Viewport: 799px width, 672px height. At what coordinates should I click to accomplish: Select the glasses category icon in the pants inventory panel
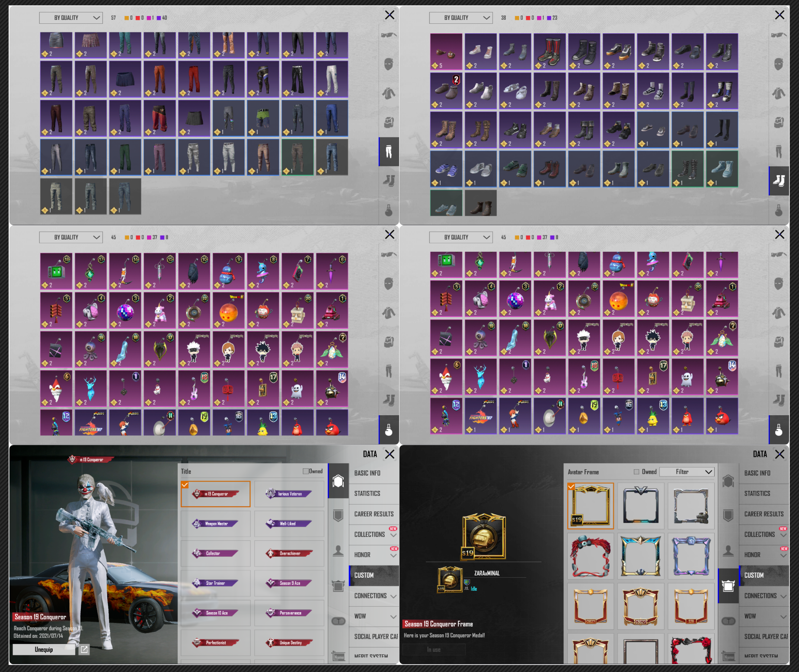coord(389,35)
